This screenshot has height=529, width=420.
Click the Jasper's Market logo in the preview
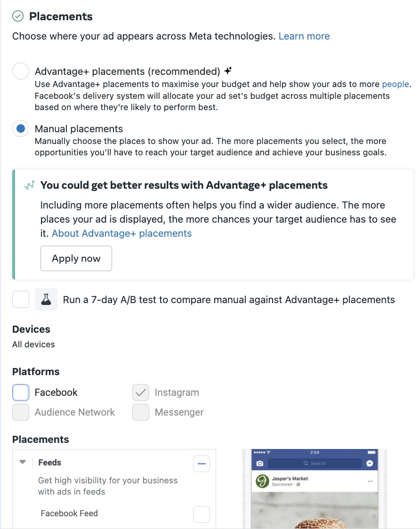[262, 481]
